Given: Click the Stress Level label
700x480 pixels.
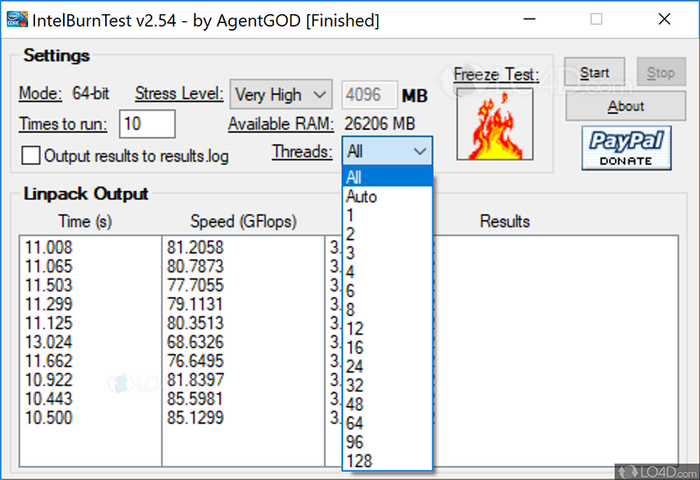Looking at the screenshot, I should pos(179,94).
